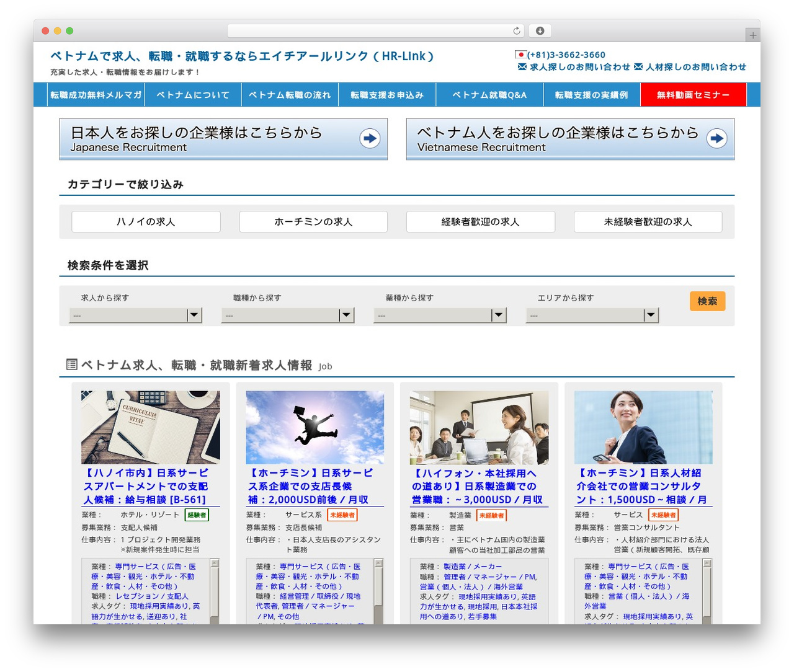Filter by ハノイの求人 category
The width and height of the screenshot is (794, 672).
tap(146, 222)
